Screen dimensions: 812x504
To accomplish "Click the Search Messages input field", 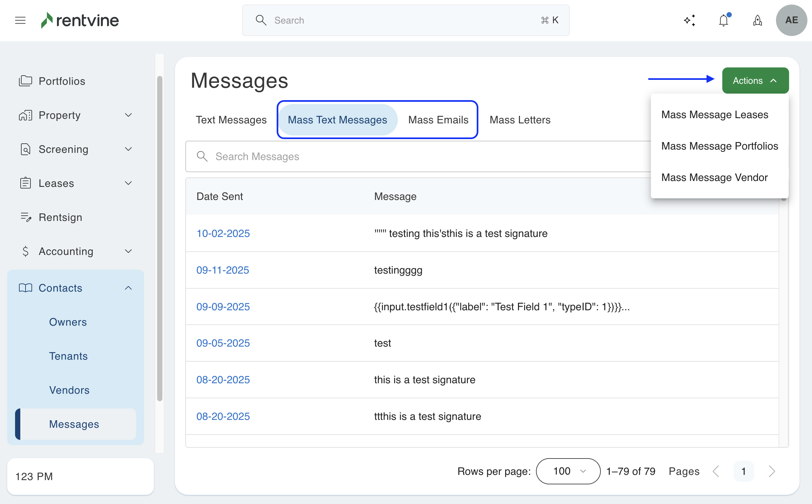I will [x=417, y=156].
